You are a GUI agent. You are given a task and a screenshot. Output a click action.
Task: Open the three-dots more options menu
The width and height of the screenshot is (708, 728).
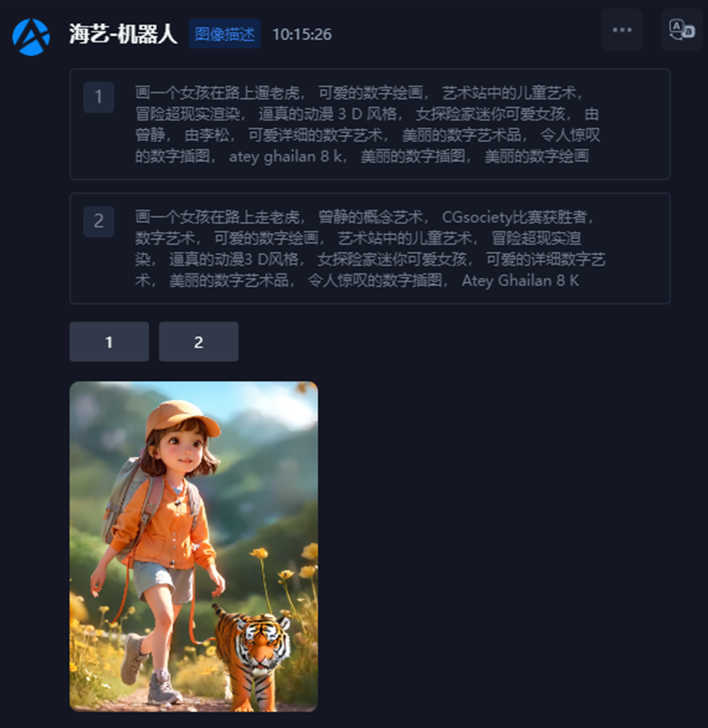click(x=622, y=29)
